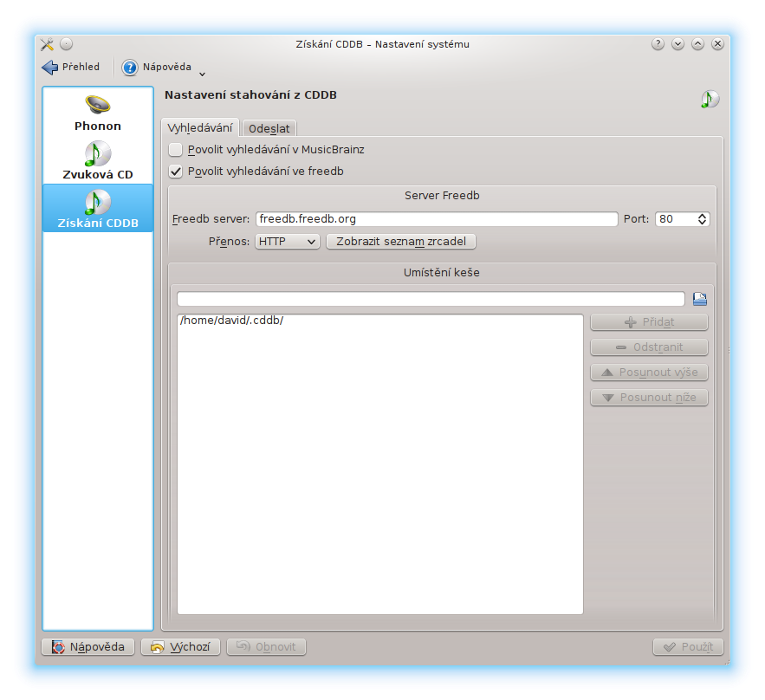Open the cache folder browse icon

tap(700, 299)
